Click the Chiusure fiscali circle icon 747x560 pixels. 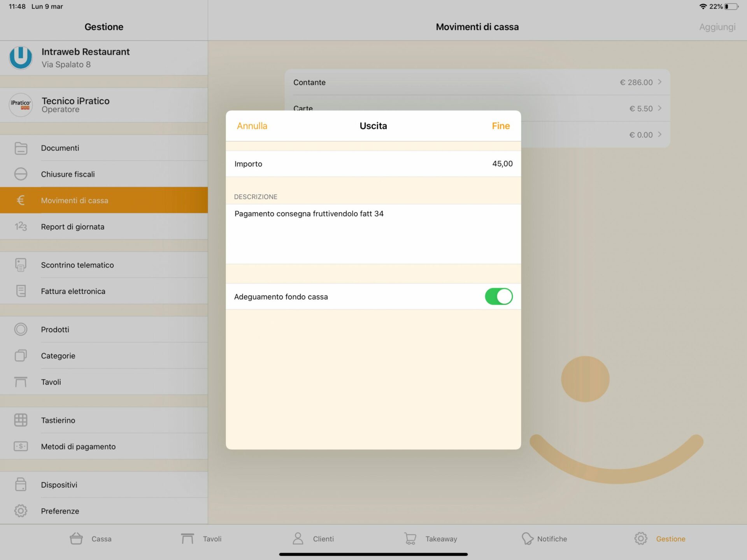[x=21, y=174]
